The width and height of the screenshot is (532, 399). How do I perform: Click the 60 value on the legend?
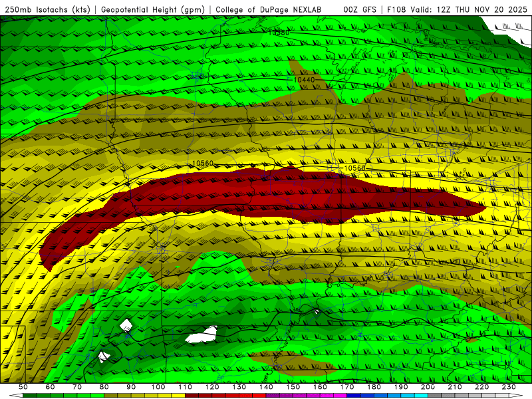pyautogui.click(x=50, y=387)
